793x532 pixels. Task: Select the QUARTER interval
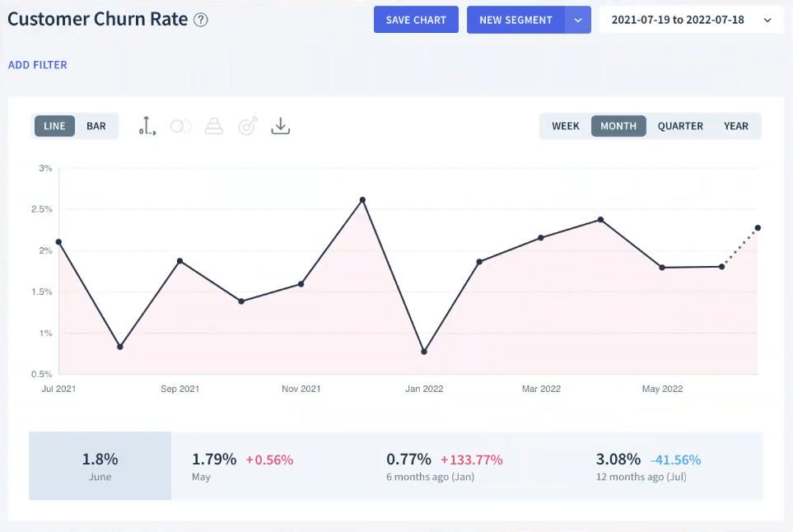pos(680,126)
